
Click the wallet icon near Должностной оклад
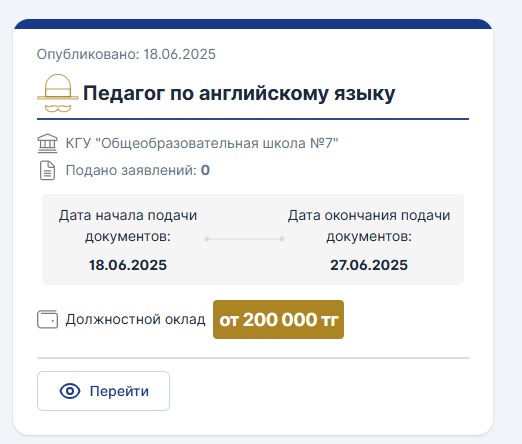pos(47,319)
